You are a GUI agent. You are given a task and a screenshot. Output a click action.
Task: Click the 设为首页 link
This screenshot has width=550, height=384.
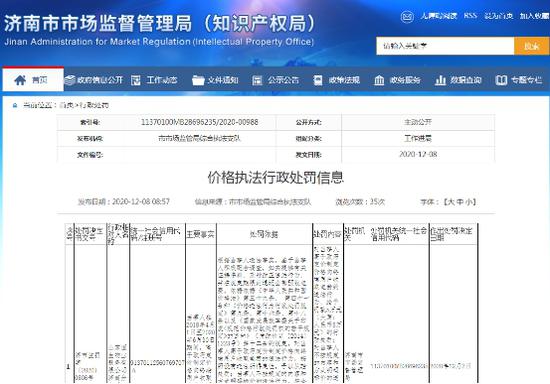(x=498, y=16)
